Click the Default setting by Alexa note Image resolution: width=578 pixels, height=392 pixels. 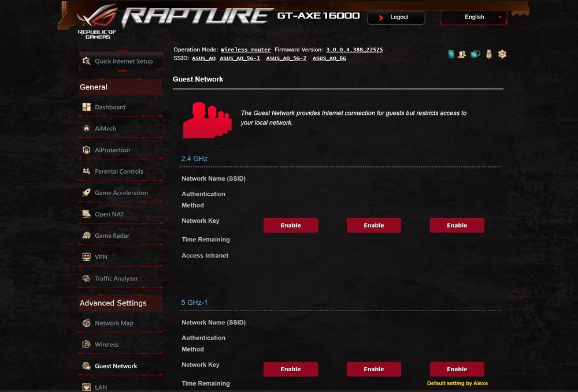[x=457, y=383]
